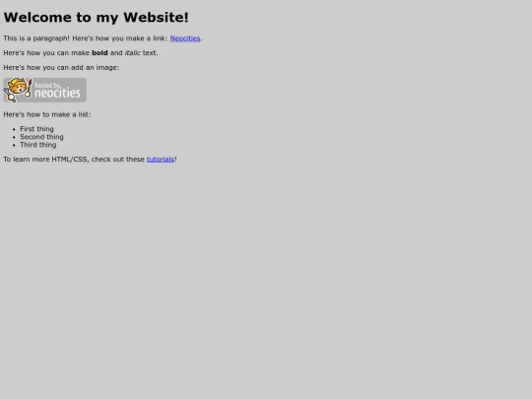532x399 pixels.
Task: Click 'Here's how to make a list:' text
Action: [x=47, y=114]
